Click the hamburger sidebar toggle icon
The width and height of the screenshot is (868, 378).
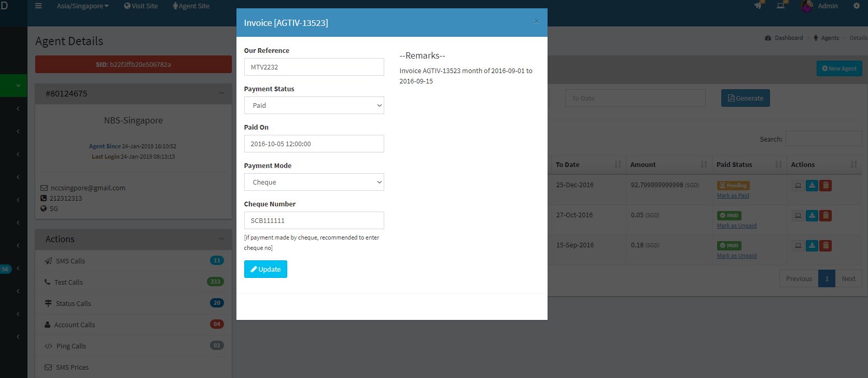point(38,6)
